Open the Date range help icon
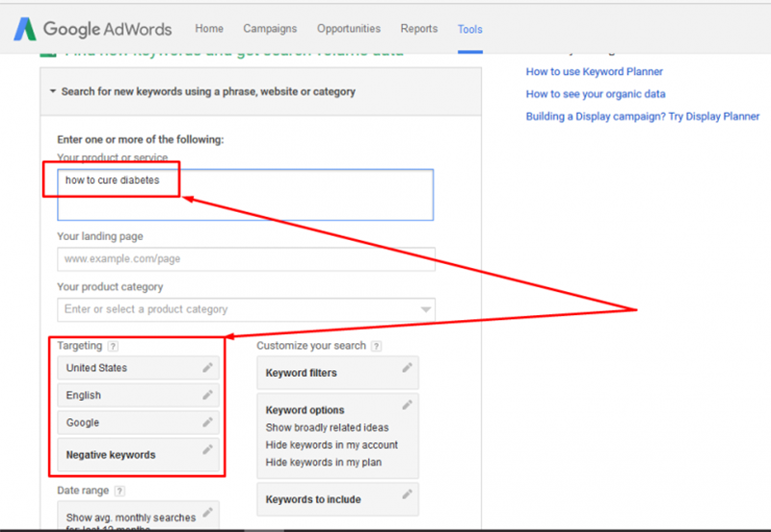Screen dimensions: 771x532 (120, 491)
